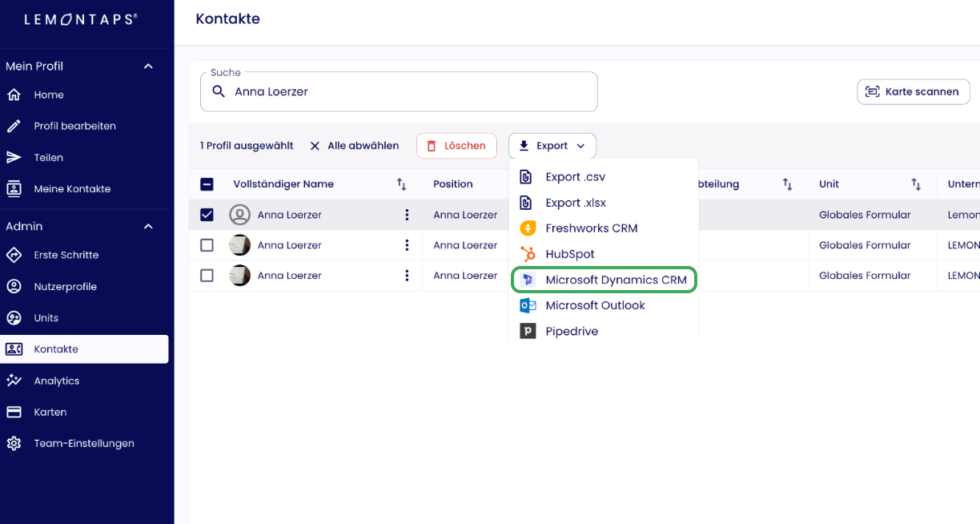The width and height of the screenshot is (980, 524).
Task: Collapse the Admin section chevron
Action: pos(148,227)
